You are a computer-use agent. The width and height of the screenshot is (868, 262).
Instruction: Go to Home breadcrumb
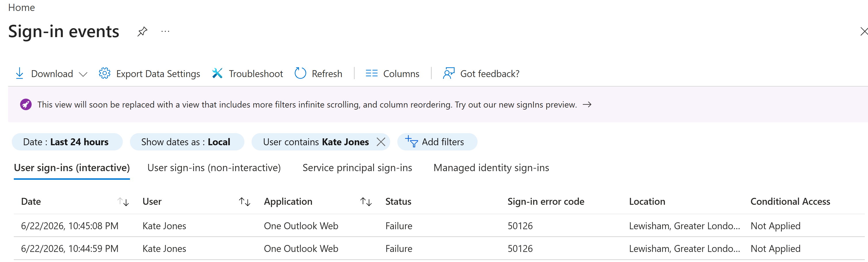21,7
